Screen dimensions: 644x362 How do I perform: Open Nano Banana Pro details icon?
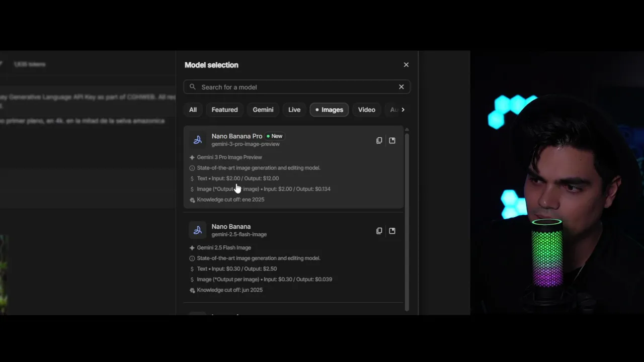click(x=392, y=141)
